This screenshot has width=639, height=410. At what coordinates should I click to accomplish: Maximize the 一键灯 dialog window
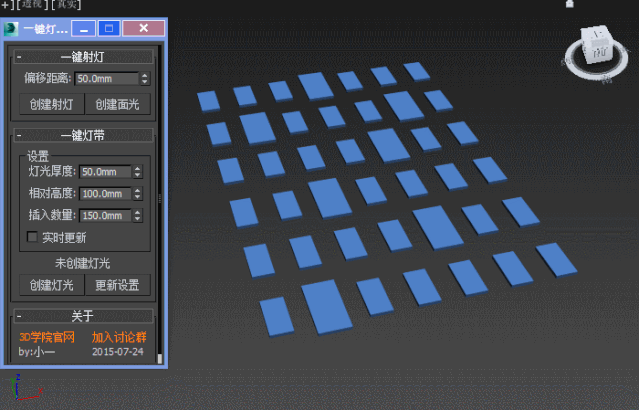click(x=109, y=28)
